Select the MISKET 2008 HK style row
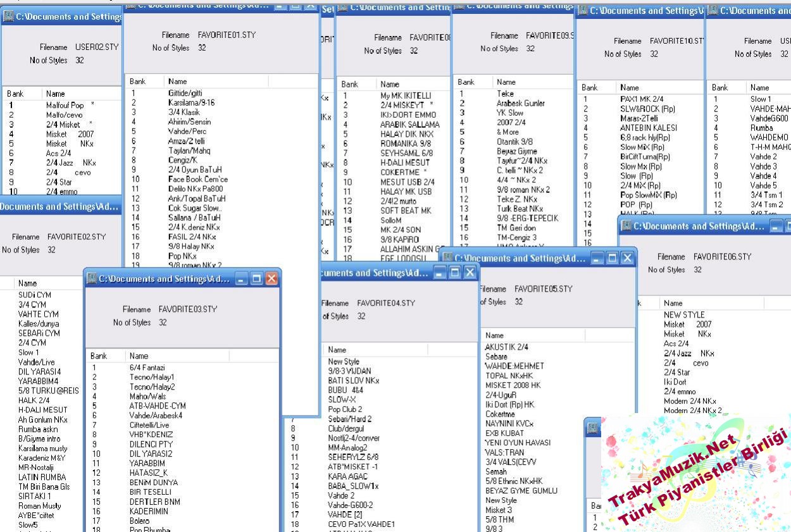The image size is (791, 532). click(513, 385)
